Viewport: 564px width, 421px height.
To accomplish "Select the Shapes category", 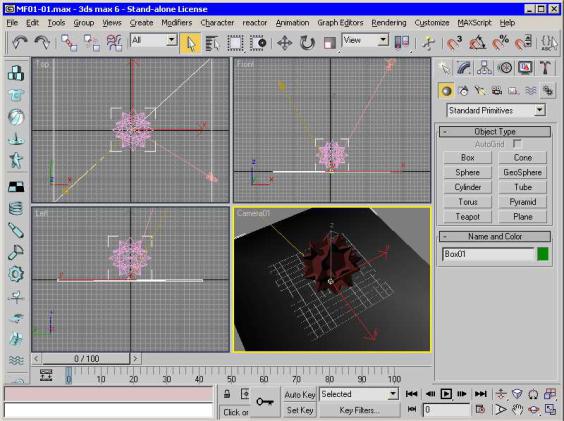I will coord(463,91).
